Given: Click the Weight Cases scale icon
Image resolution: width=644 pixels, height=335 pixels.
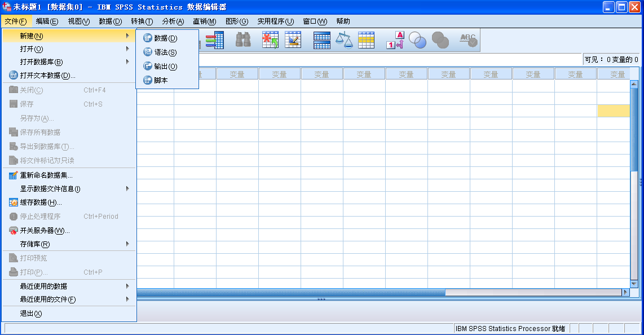Looking at the screenshot, I should [344, 40].
